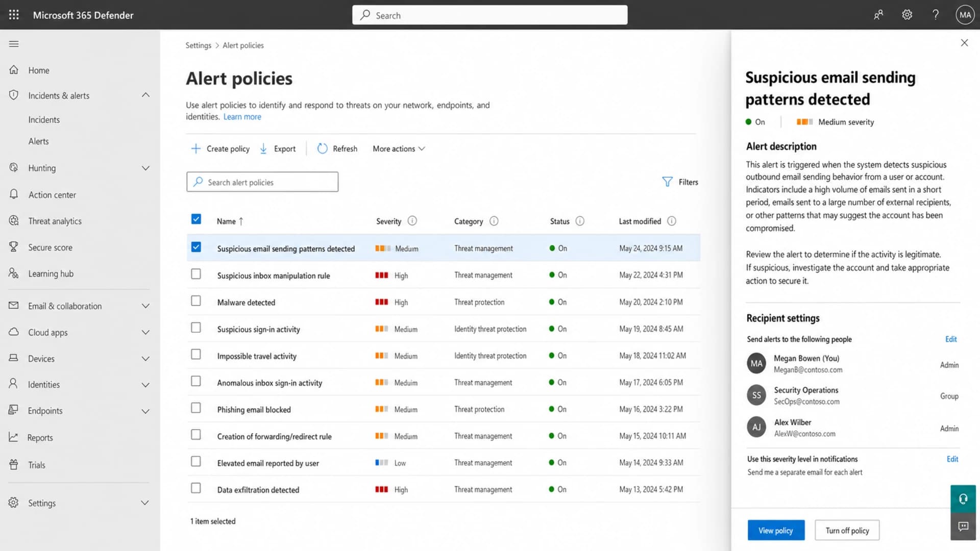Open the Filters button

click(x=680, y=182)
